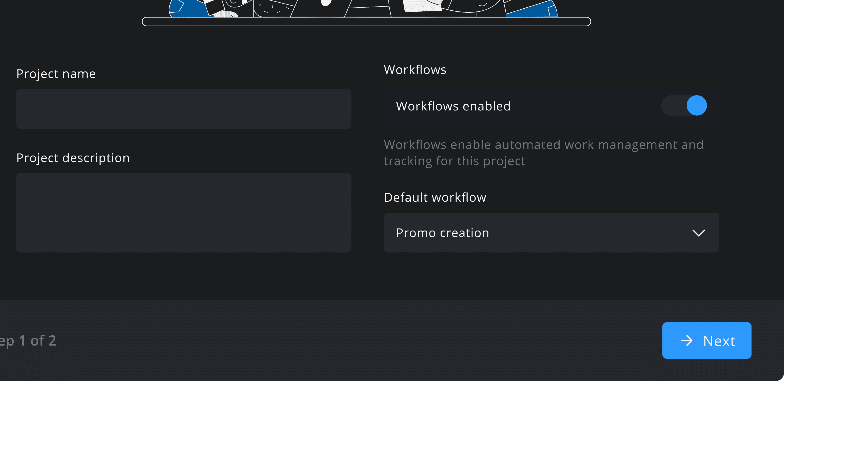868x456 pixels.
Task: Click the illustration artwork at the top
Action: coord(363,8)
